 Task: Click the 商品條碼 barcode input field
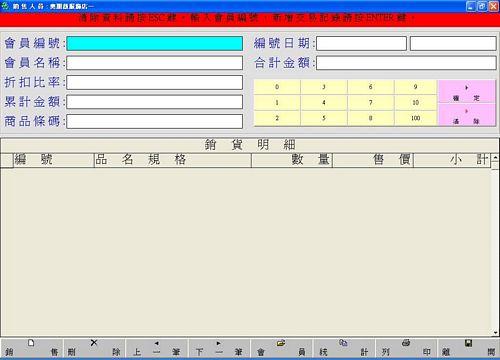pos(155,122)
